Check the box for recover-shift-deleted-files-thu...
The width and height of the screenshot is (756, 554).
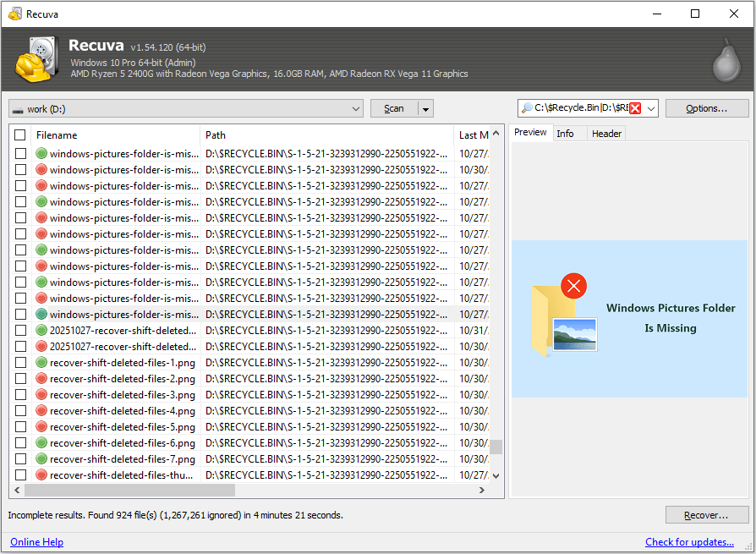coord(20,475)
